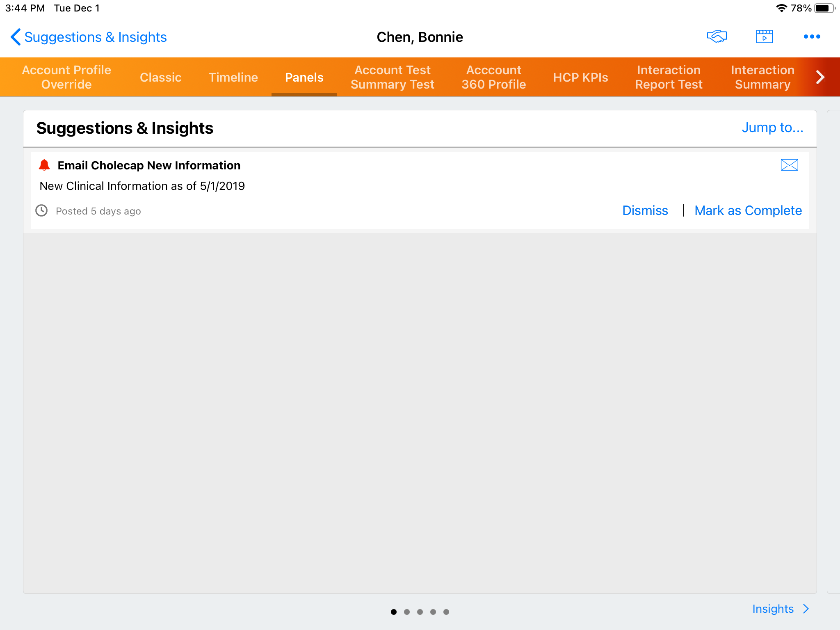This screenshot has width=840, height=630.
Task: Open the Acccount 360 Profile tab
Action: pyautogui.click(x=493, y=77)
